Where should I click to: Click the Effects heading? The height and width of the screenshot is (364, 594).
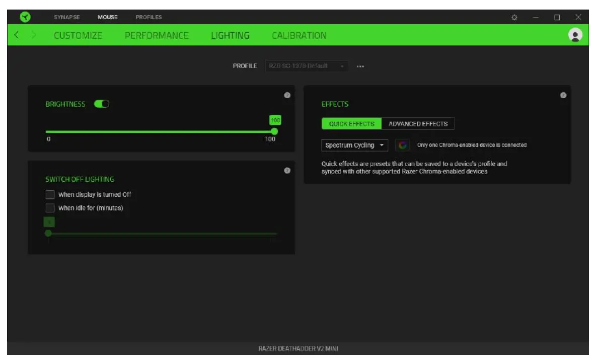tap(335, 104)
